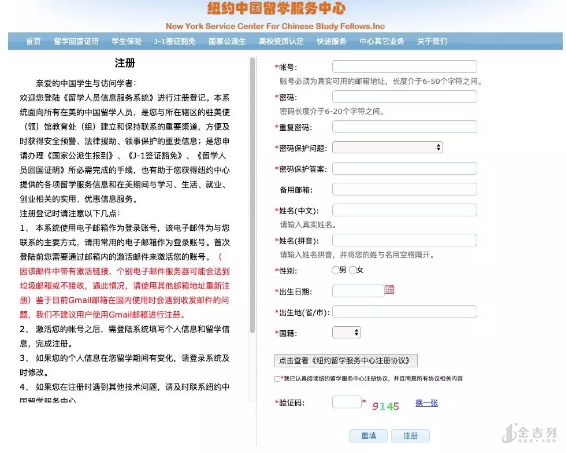This screenshot has height=453, width=566.
Task: Open 快递服务 menu item
Action: coord(331,42)
